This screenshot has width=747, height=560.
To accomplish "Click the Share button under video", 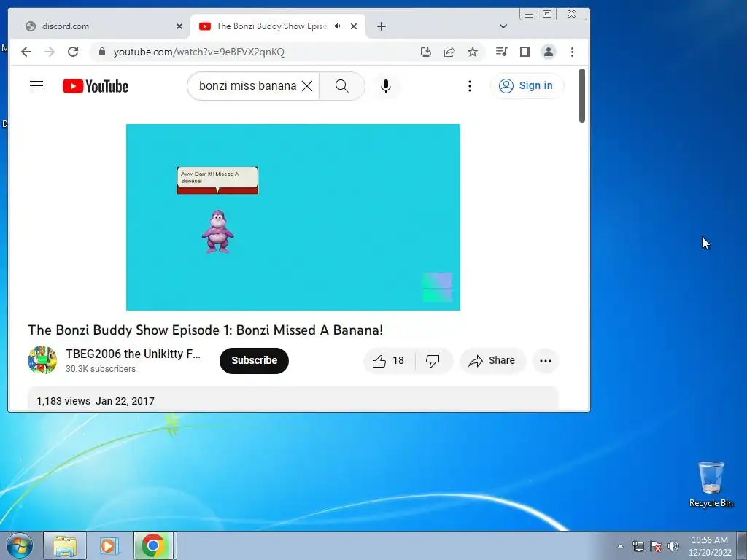I will click(x=492, y=361).
